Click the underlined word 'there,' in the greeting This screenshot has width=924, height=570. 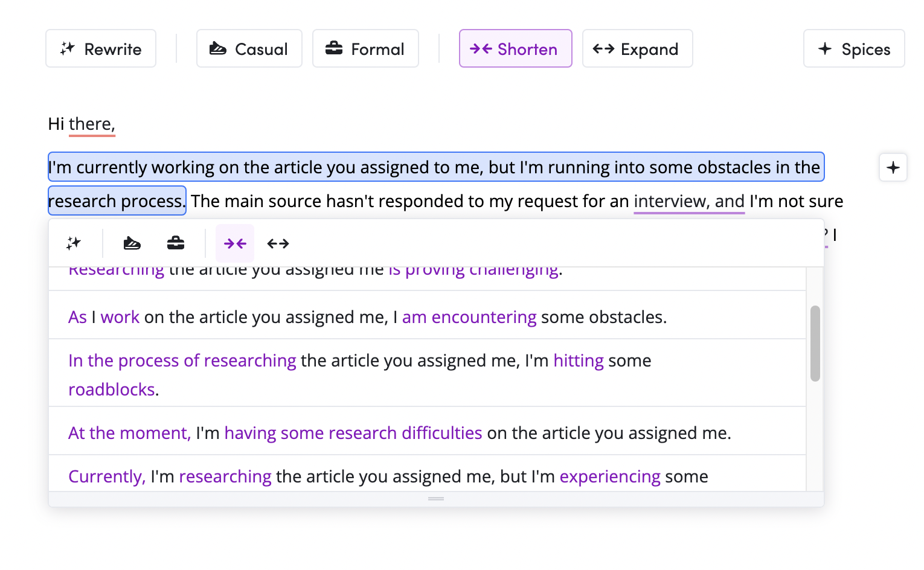click(x=92, y=124)
